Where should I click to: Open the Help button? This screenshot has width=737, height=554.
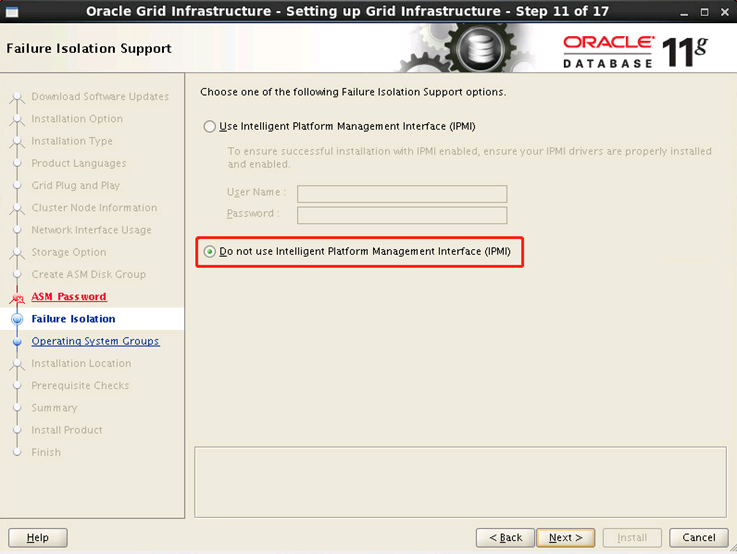(x=38, y=538)
